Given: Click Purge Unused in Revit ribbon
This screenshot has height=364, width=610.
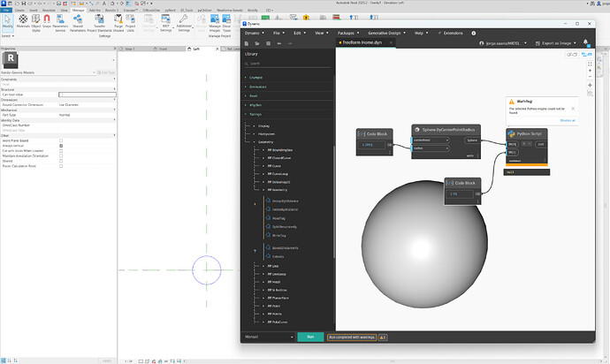Looking at the screenshot, I should point(118,23).
